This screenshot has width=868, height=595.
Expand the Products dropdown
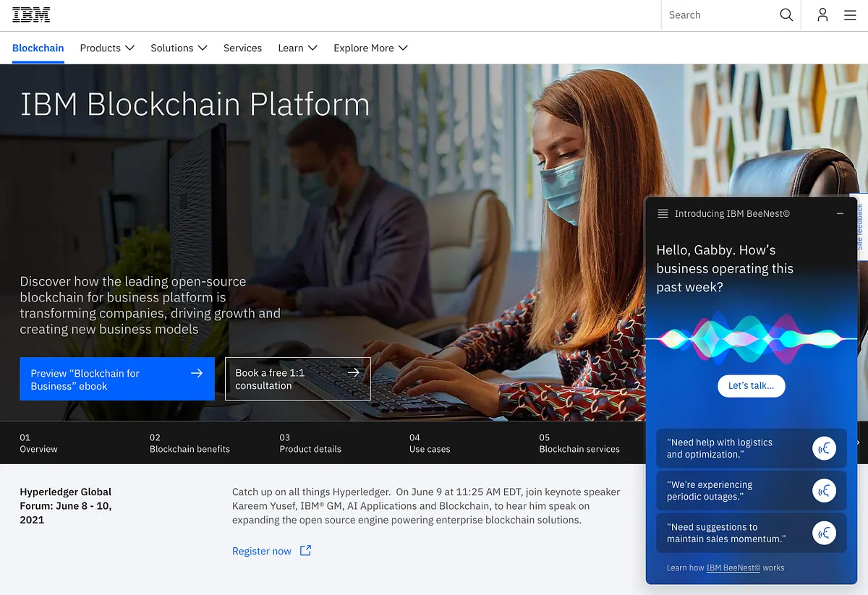tap(107, 48)
